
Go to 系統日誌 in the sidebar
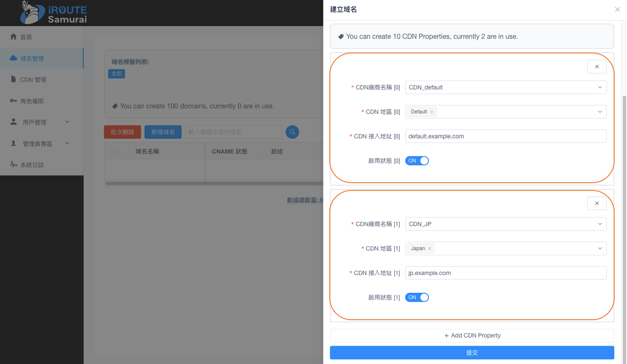(32, 165)
